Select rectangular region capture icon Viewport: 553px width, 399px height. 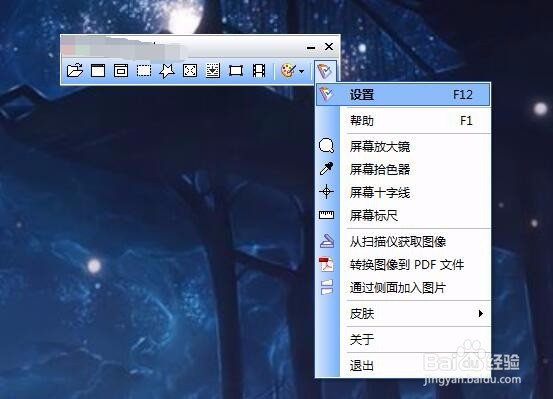[x=144, y=71]
